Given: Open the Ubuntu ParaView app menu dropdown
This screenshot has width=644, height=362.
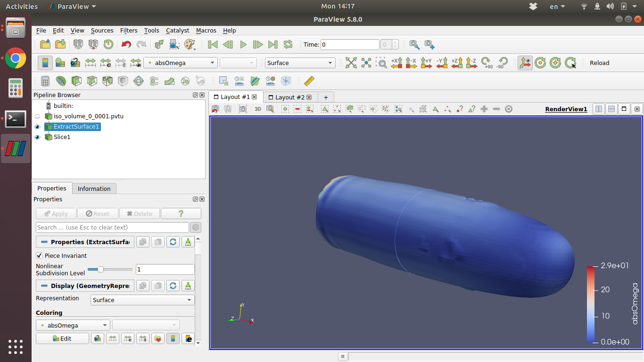Looking at the screenshot, I should pos(72,6).
